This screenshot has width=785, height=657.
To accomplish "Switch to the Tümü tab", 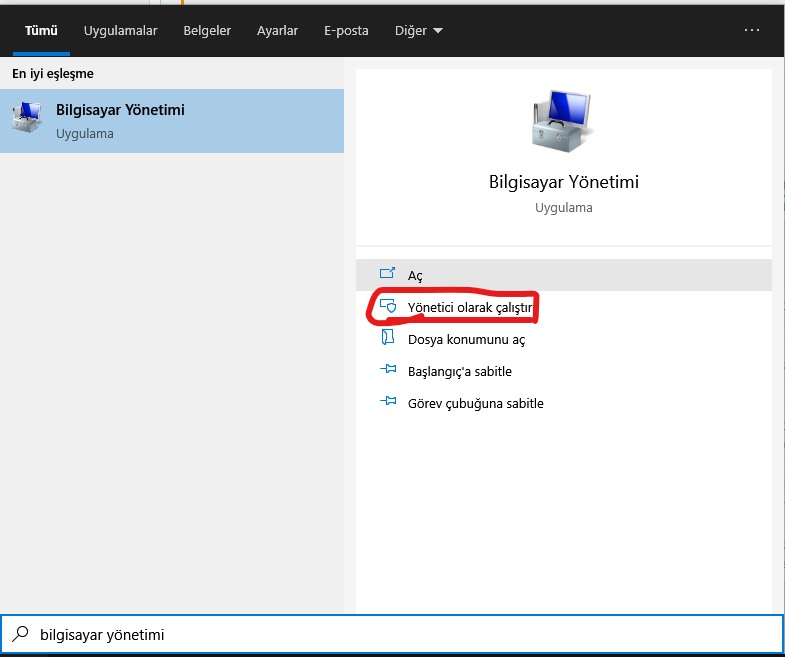I will pos(41,31).
